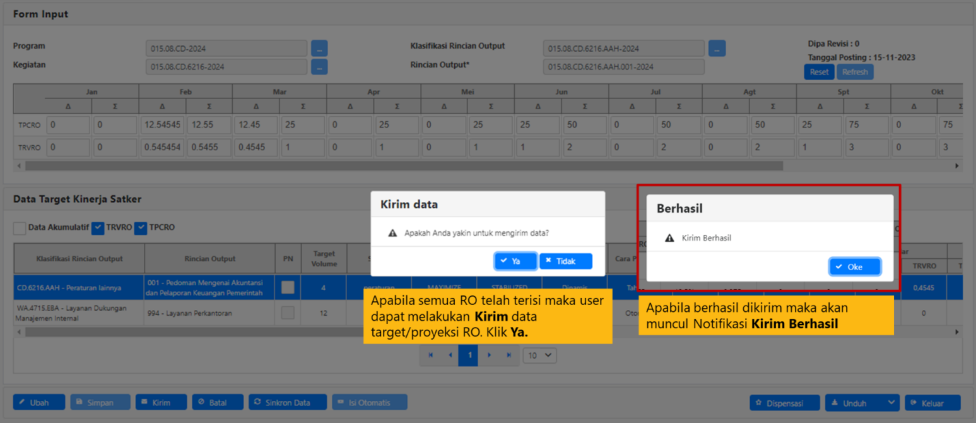Toggle the TPCRO checkbox

141,228
